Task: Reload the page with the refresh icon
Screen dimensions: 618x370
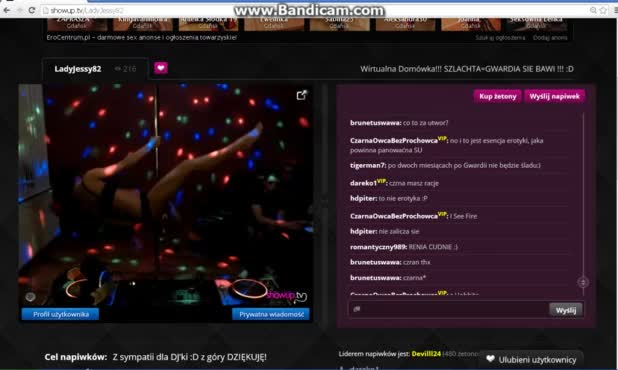Action: (32, 11)
